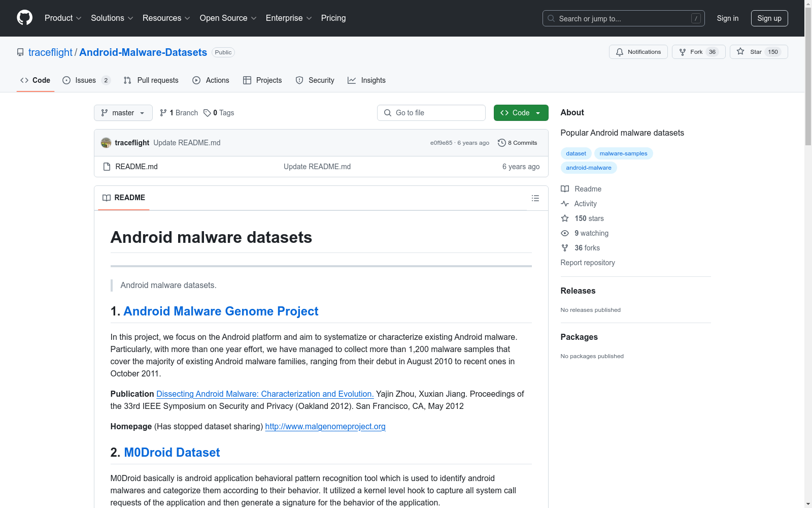
Task: Click the Sign in link
Action: [x=728, y=18]
